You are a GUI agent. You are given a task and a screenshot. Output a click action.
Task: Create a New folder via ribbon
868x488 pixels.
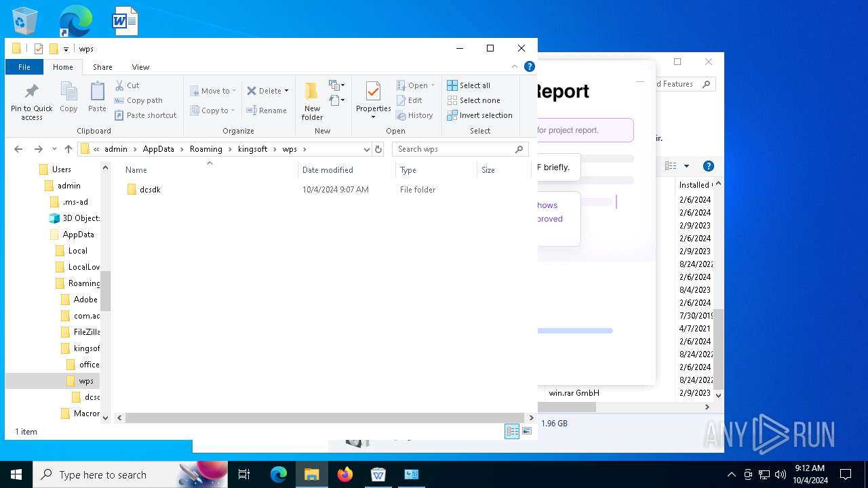(x=312, y=102)
